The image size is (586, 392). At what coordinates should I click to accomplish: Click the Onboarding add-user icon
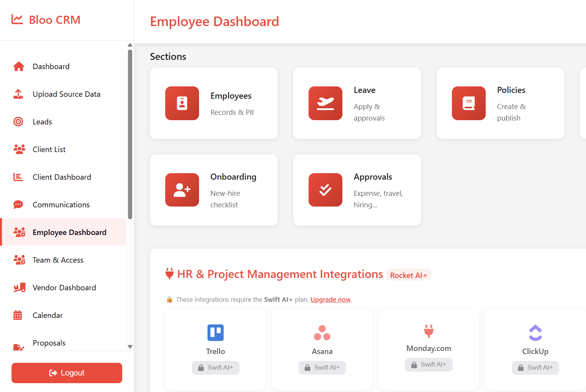[182, 190]
